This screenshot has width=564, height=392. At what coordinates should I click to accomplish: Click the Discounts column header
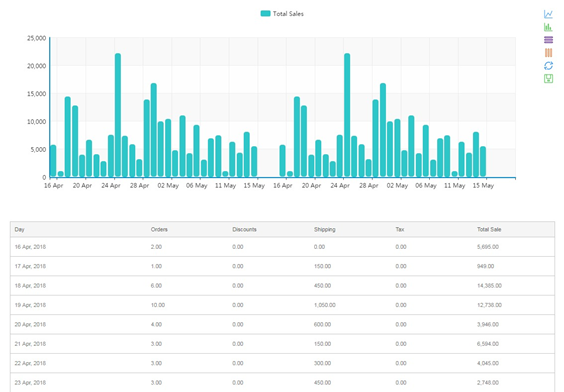click(244, 229)
